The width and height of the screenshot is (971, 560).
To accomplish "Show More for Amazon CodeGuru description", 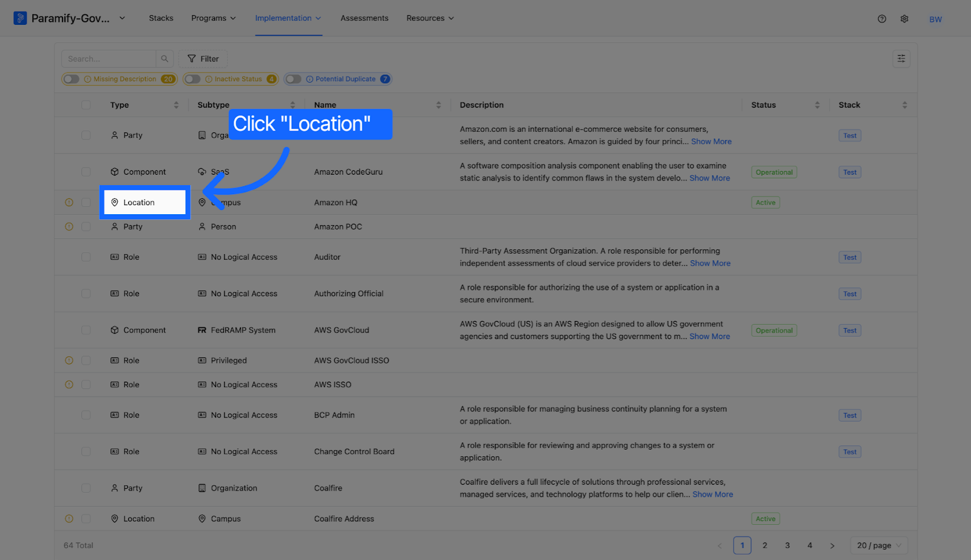I will (x=709, y=178).
